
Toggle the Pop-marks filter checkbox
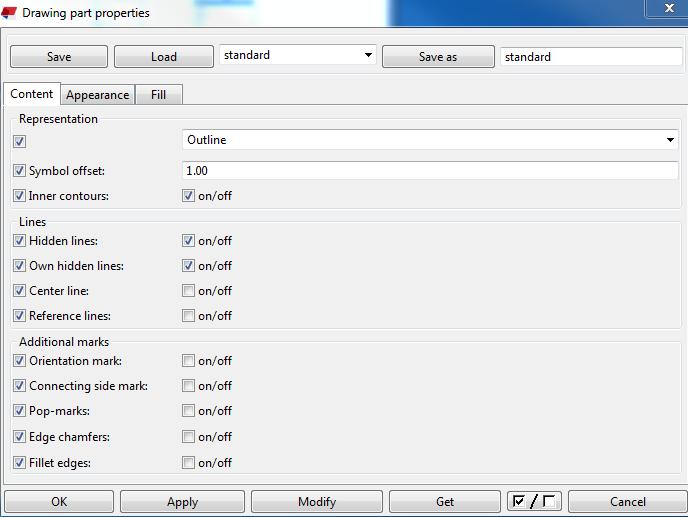click(x=19, y=411)
